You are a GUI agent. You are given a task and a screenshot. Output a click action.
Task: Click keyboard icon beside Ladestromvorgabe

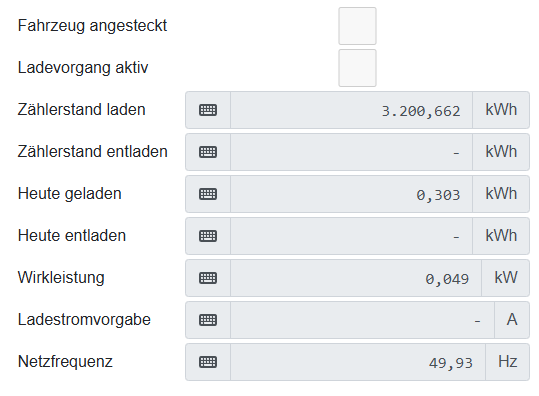coord(208,320)
